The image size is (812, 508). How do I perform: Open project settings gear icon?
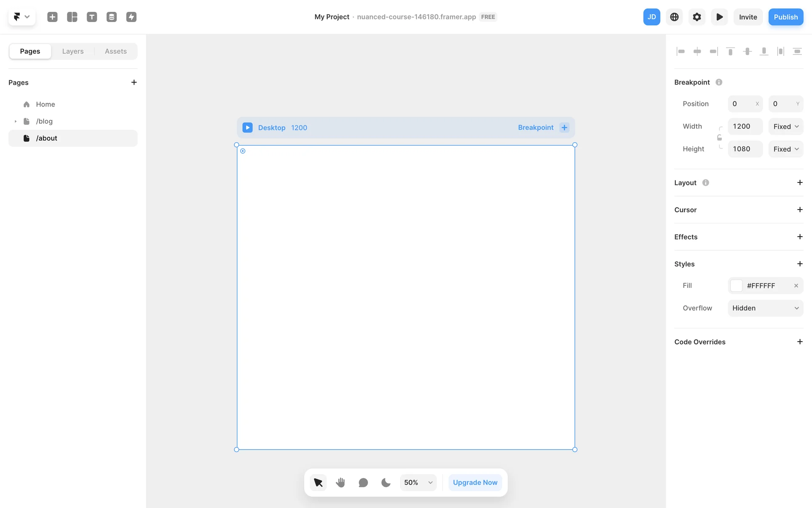(x=697, y=17)
